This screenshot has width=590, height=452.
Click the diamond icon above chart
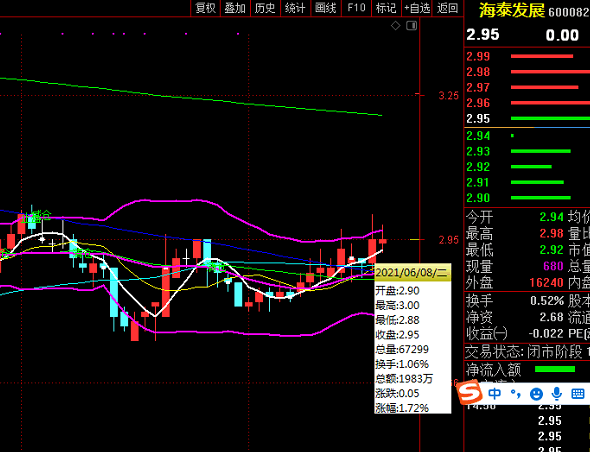(x=395, y=26)
